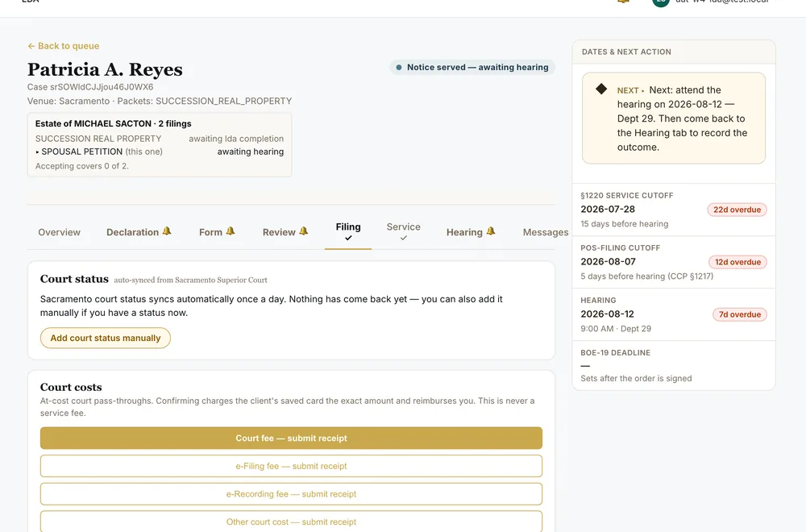This screenshot has height=532, width=806.
Task: Click the awaiting lda completion status
Action: click(x=236, y=139)
